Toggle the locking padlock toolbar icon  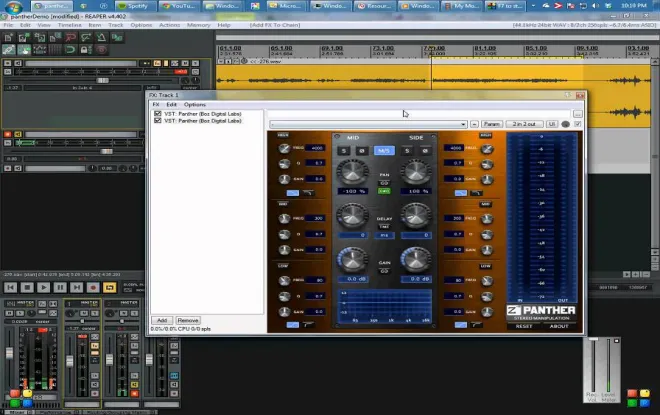[86, 50]
